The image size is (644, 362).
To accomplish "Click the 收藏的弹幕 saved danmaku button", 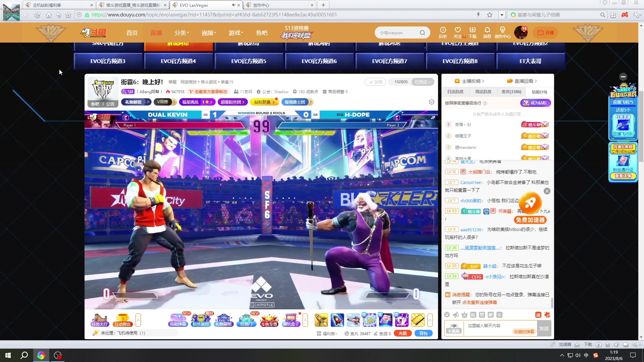I will click(524, 331).
